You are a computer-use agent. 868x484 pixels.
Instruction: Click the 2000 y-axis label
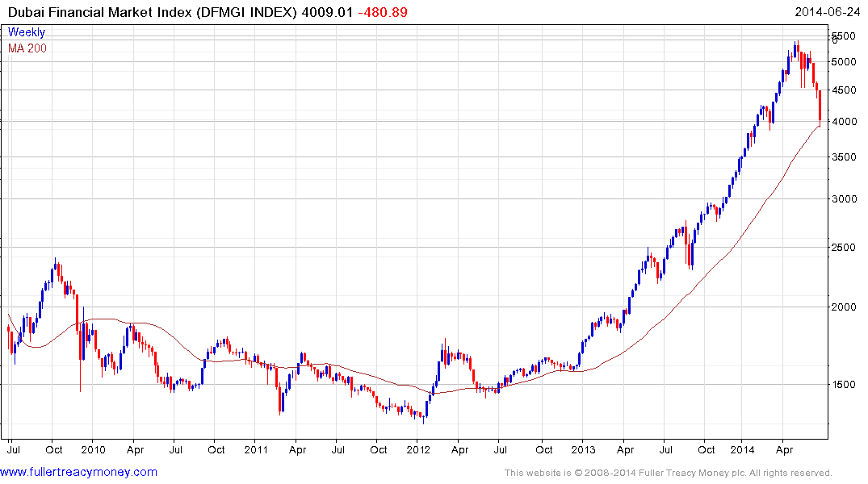click(x=845, y=307)
